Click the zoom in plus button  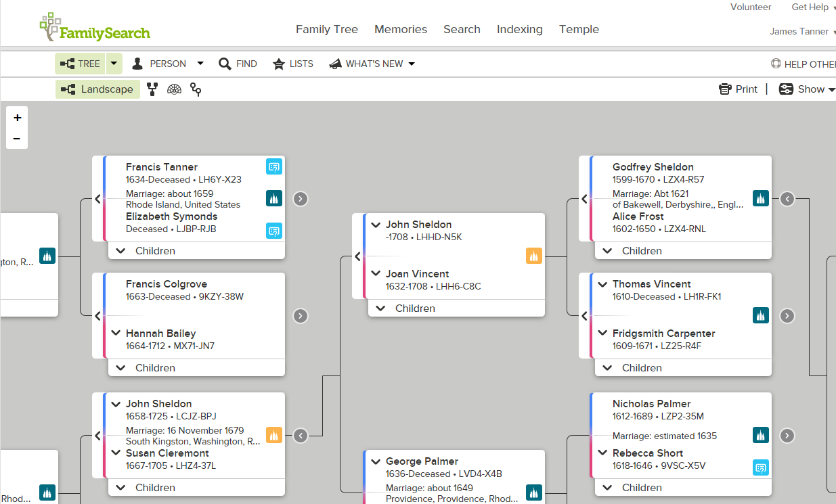point(16,116)
